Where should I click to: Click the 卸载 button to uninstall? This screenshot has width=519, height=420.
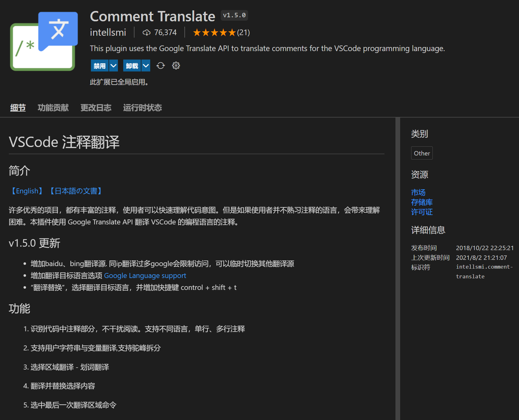[132, 66]
